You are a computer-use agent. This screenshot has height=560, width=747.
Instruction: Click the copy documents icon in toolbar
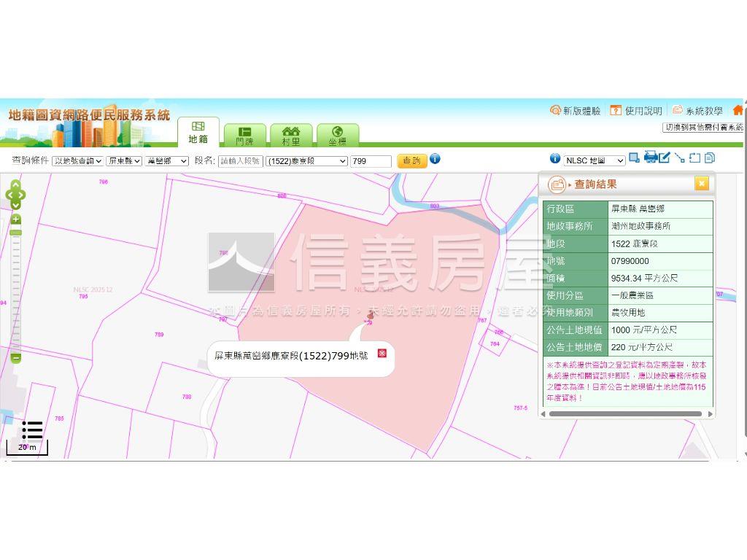coord(710,157)
